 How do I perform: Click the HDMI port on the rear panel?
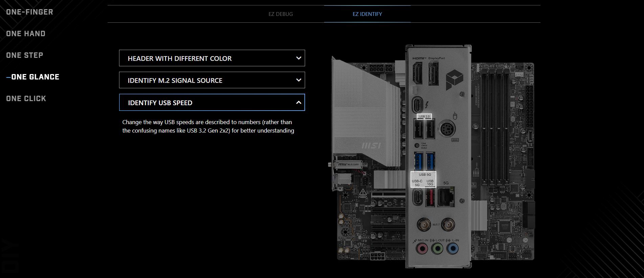point(418,73)
